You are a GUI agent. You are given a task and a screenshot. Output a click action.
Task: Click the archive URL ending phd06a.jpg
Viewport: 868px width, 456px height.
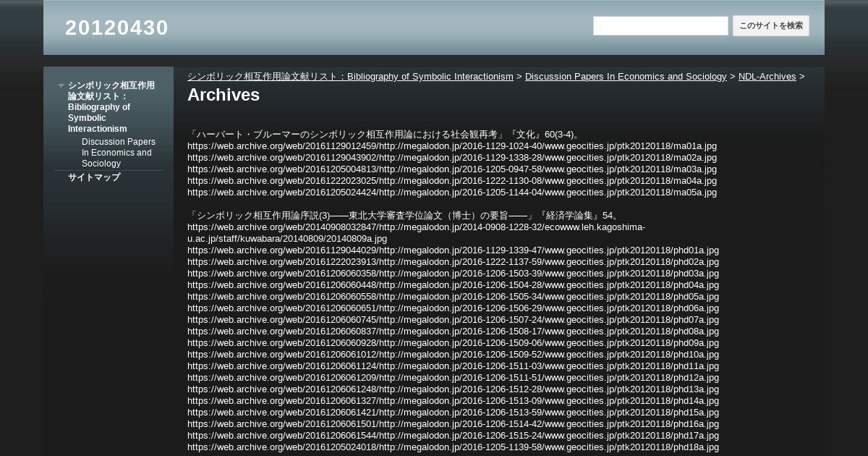[453, 308]
